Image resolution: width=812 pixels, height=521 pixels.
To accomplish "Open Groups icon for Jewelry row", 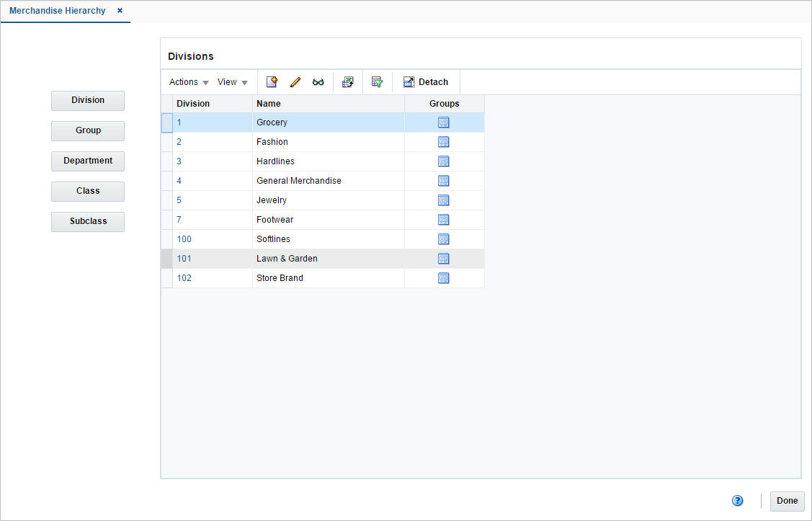I will point(444,200).
